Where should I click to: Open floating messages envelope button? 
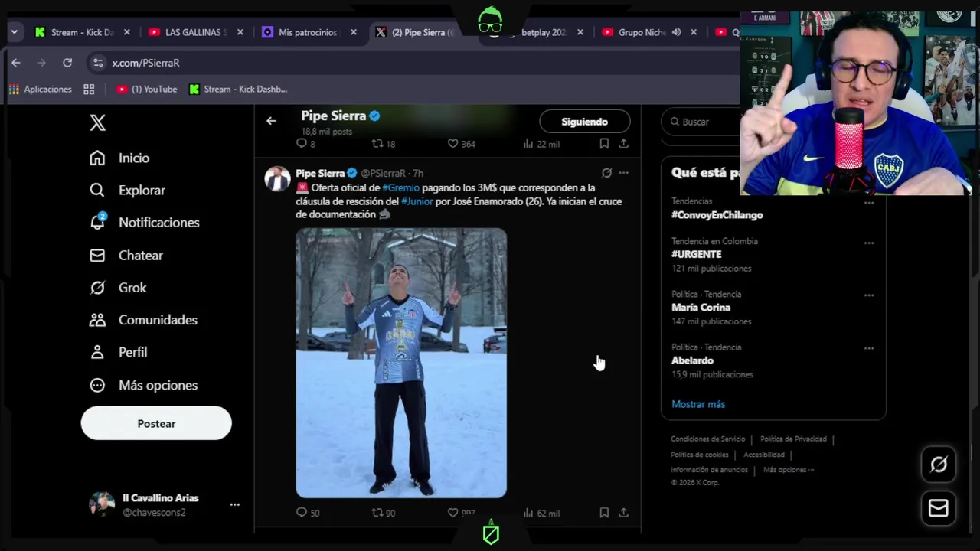tap(939, 508)
